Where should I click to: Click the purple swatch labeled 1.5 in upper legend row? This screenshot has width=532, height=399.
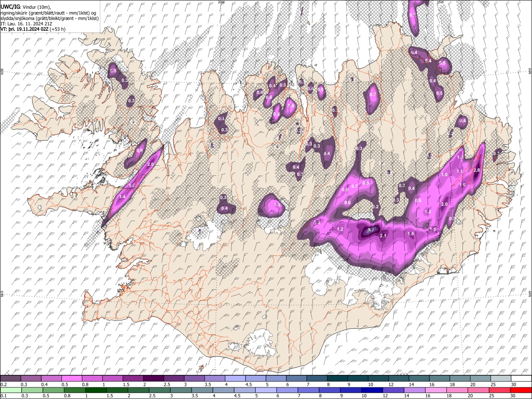point(133,379)
